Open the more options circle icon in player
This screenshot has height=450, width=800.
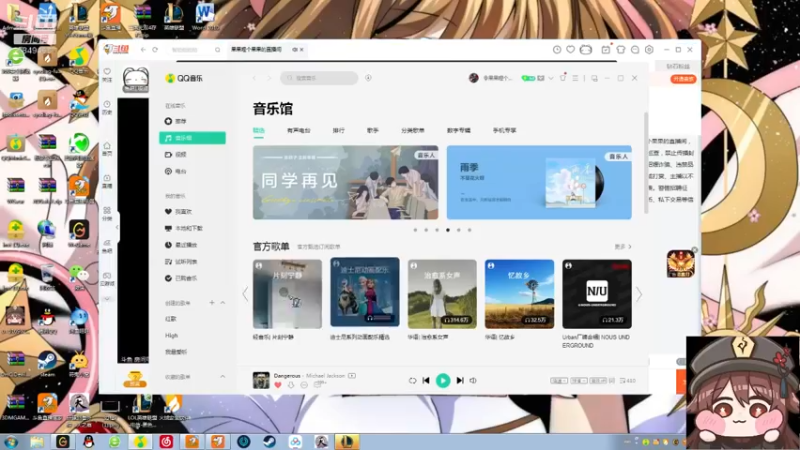(304, 385)
